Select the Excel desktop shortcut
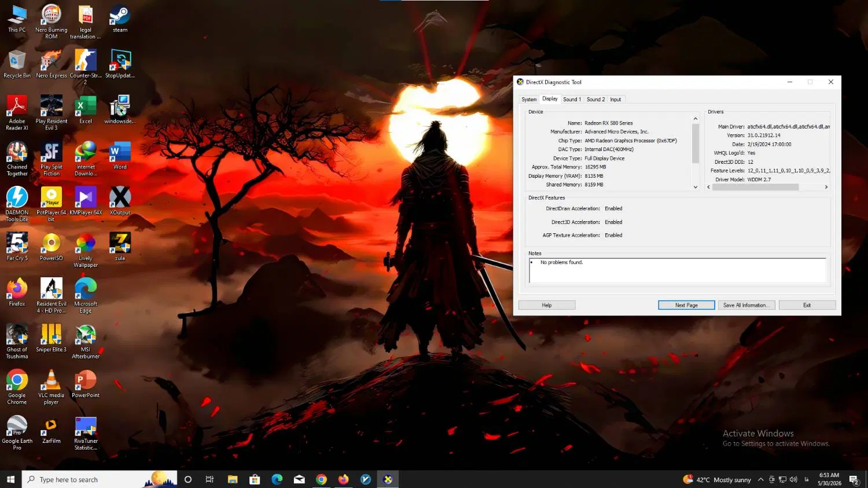The image size is (868, 488). 86,110
